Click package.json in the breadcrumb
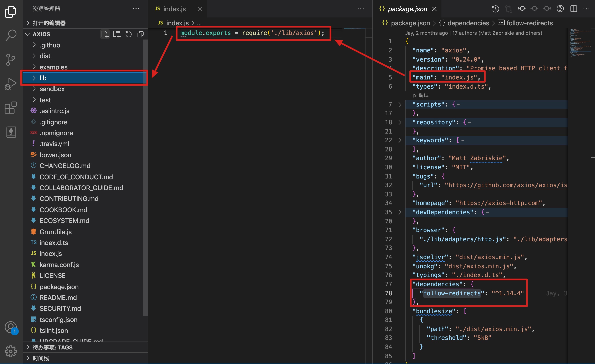Screen dimensions: 595x364 coord(406,23)
